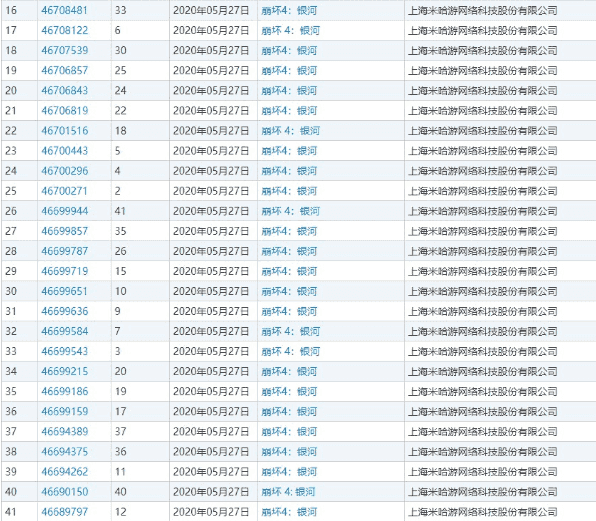Open application number 46699186 link
The image size is (596, 521).
coord(65,392)
